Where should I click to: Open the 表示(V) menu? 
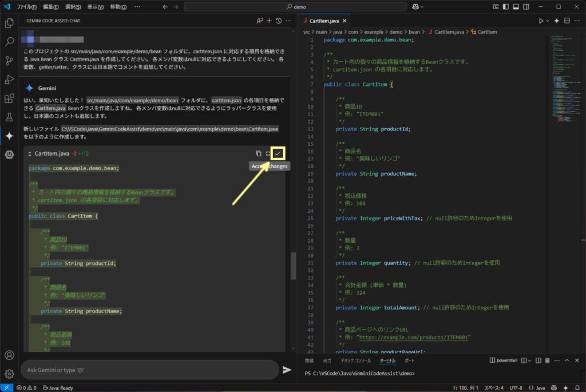pos(96,7)
